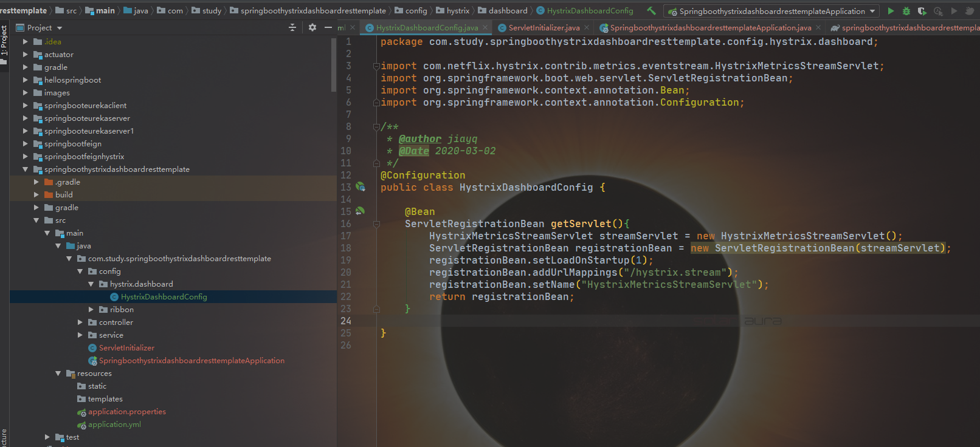The width and height of the screenshot is (980, 447).
Task: Select springbootfeignhystrix module
Action: (84, 156)
